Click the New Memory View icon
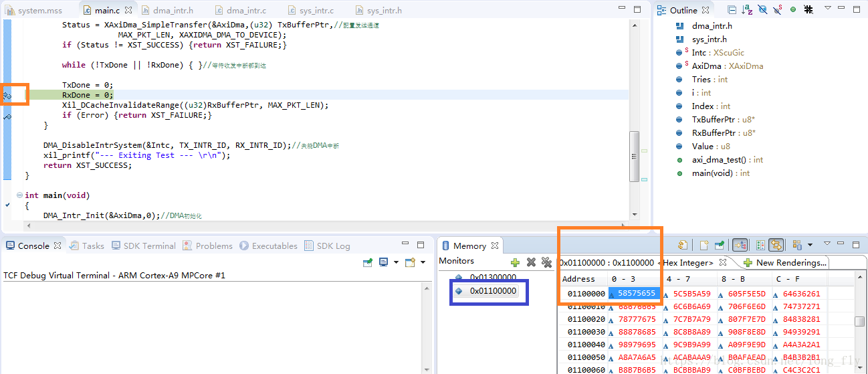The width and height of the screenshot is (868, 374). (x=704, y=246)
